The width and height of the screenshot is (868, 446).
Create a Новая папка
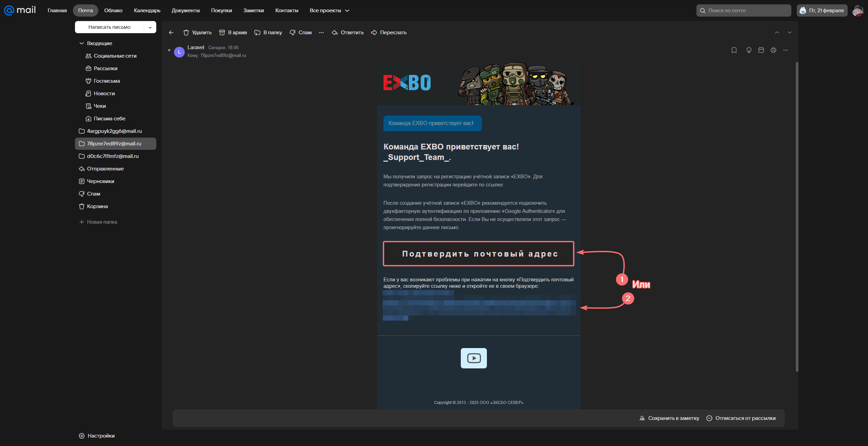98,222
